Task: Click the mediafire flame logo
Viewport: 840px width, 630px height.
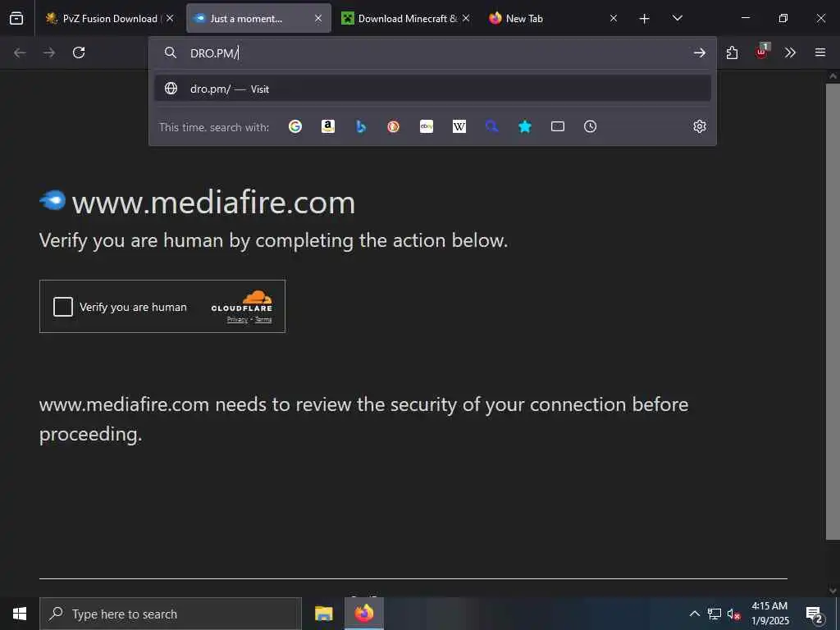Action: coord(52,200)
